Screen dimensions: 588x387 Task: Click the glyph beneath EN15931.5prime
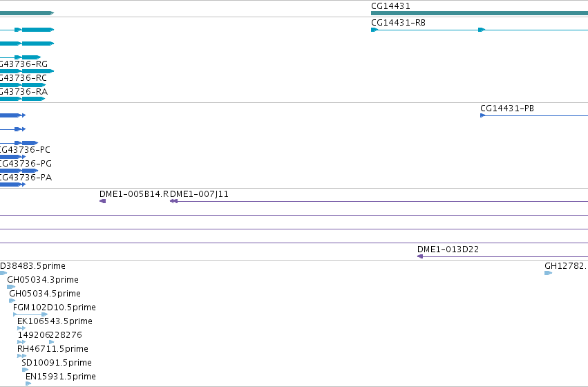(28, 384)
